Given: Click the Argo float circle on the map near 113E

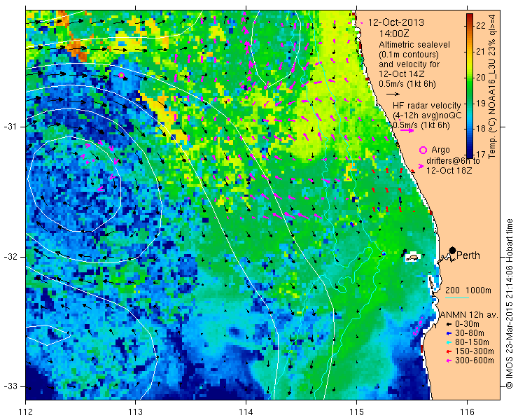Looking at the screenshot, I should (x=121, y=76).
